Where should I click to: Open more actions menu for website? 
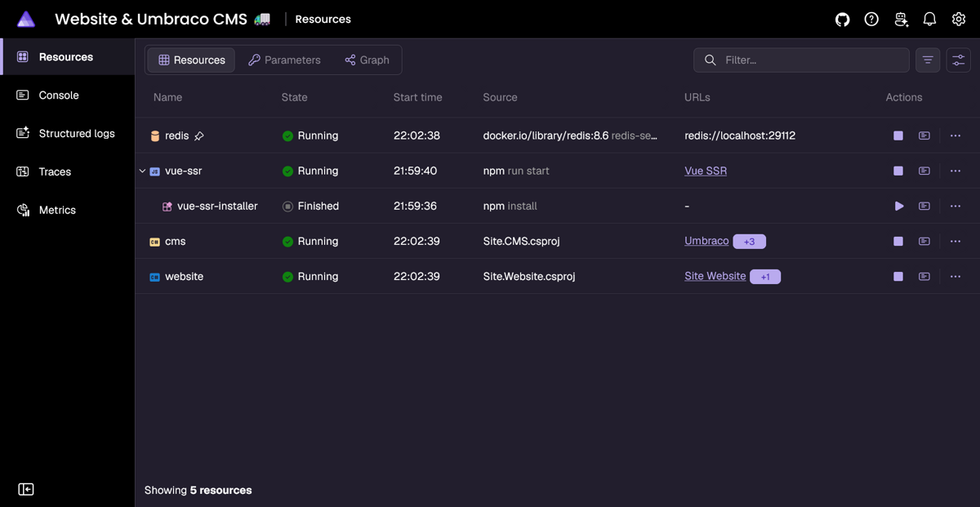(x=955, y=276)
